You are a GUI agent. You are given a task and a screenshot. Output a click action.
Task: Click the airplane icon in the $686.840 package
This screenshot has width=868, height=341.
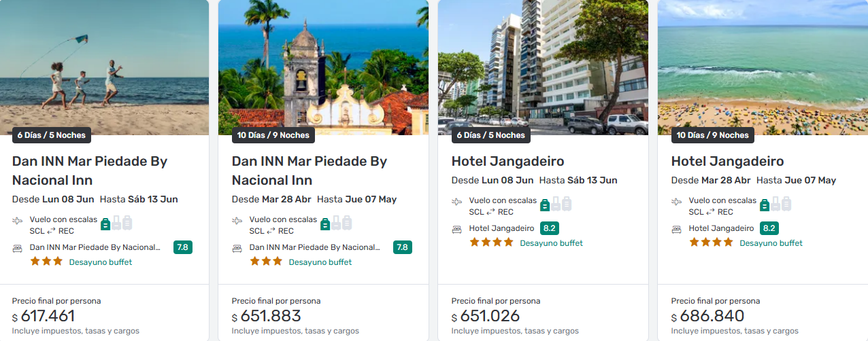pyautogui.click(x=676, y=202)
